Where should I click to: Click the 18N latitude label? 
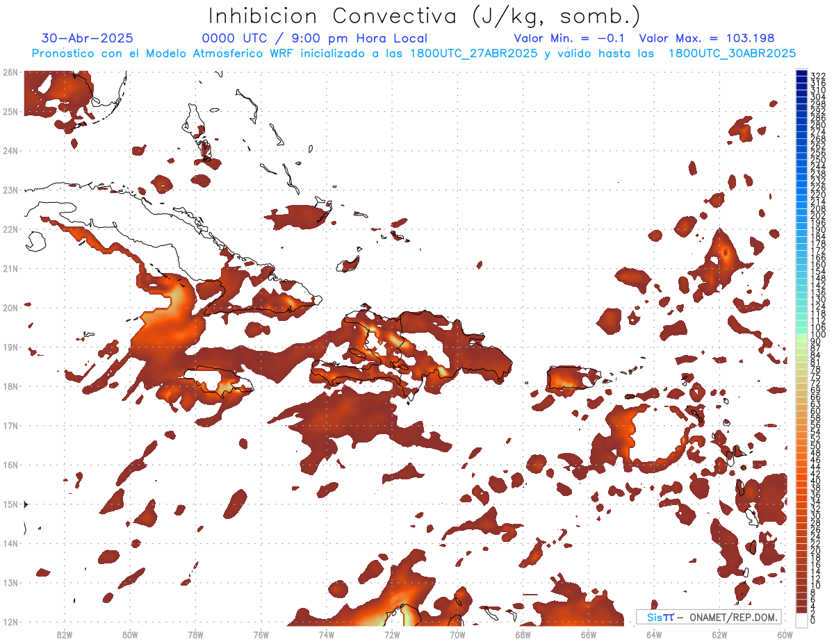click(x=10, y=386)
